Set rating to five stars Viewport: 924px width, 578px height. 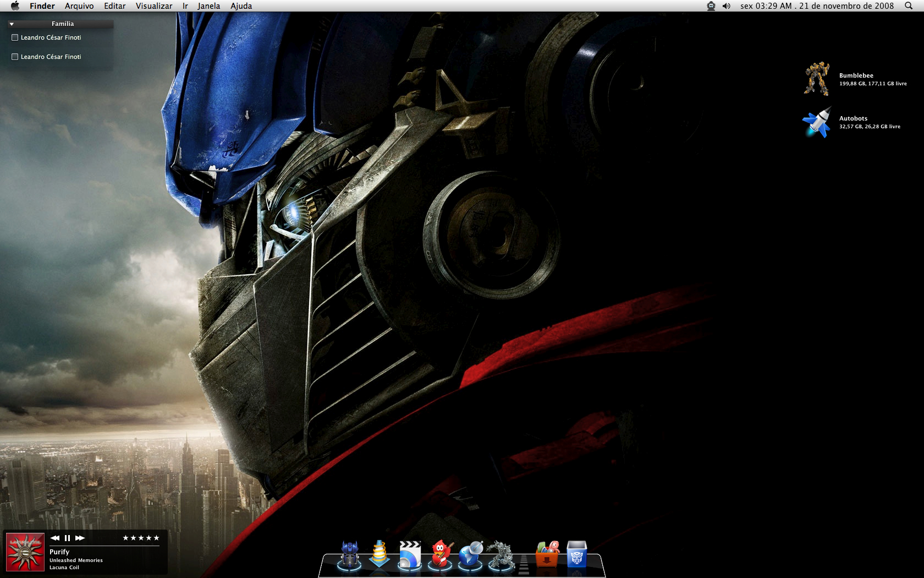click(156, 538)
